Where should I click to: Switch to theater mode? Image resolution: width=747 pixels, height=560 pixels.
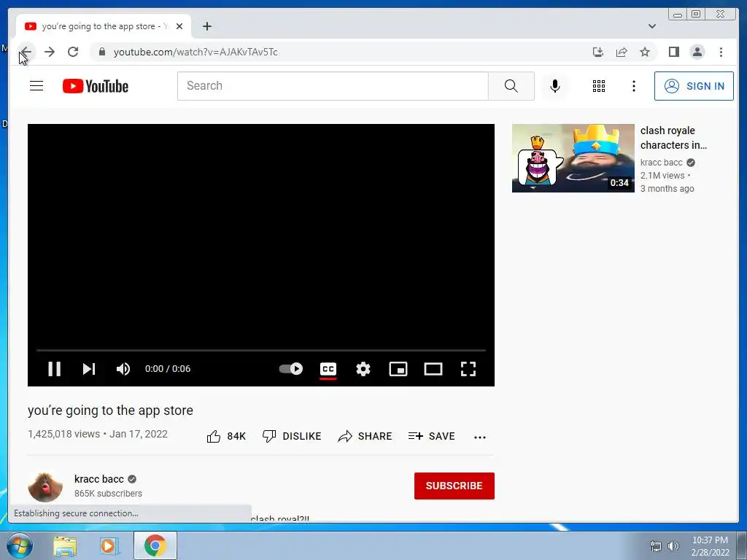[x=433, y=369]
